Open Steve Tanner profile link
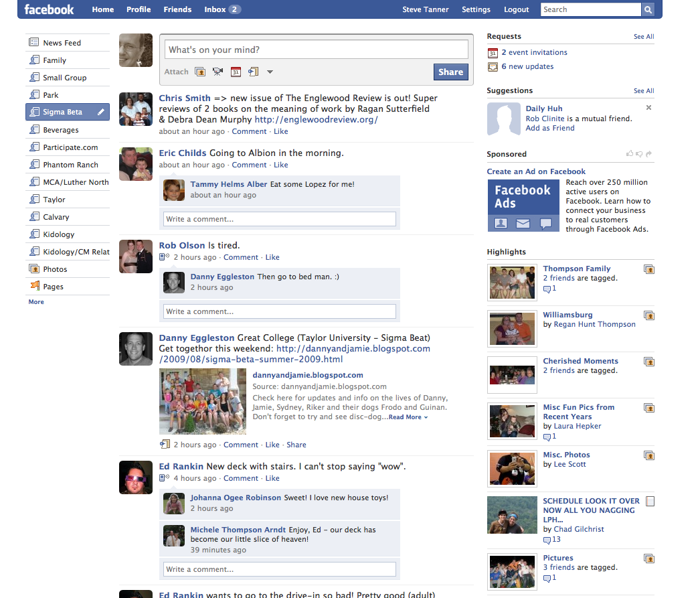The image size is (700, 598). pos(426,9)
